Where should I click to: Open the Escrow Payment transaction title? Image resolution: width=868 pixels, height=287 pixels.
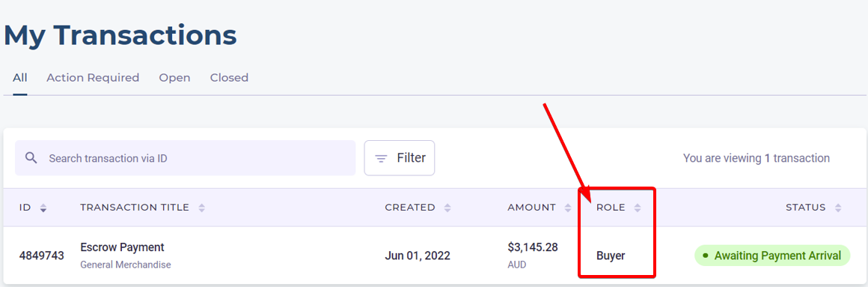coord(122,247)
